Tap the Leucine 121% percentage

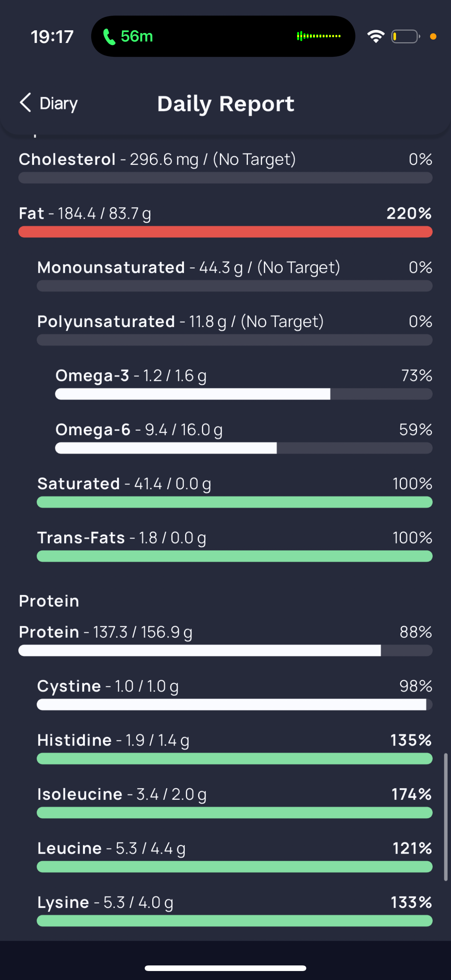tap(412, 848)
